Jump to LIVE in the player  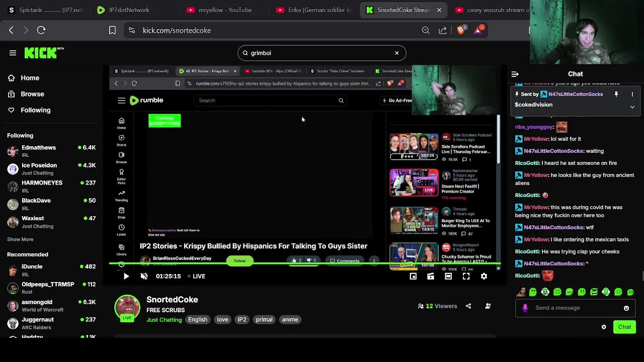[196, 276]
